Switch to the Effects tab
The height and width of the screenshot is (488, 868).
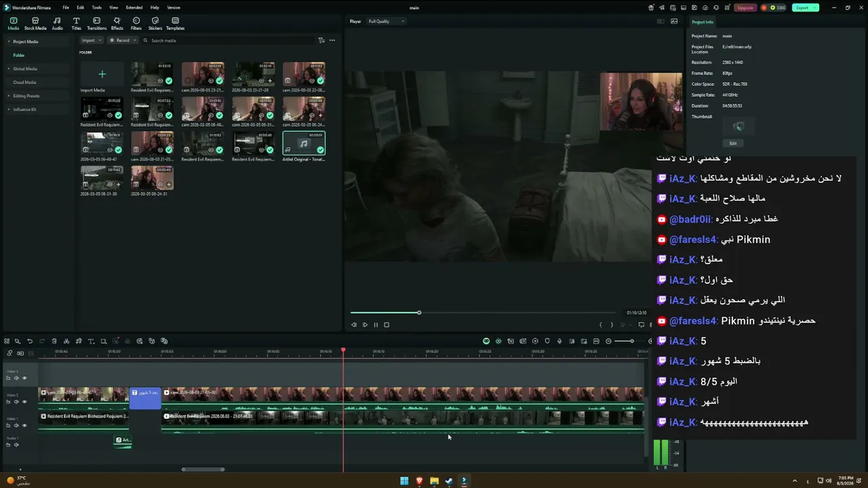tap(117, 24)
